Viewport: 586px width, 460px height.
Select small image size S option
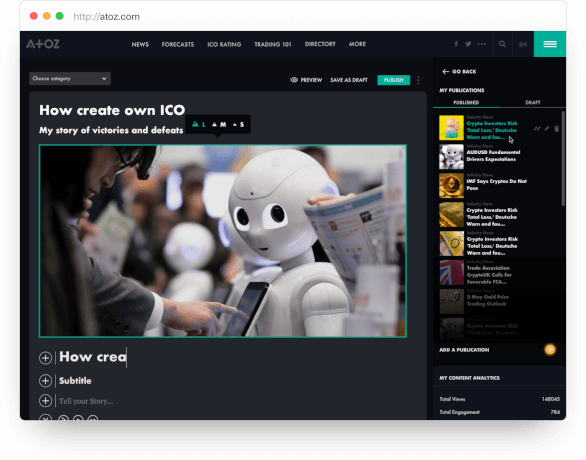tap(238, 124)
